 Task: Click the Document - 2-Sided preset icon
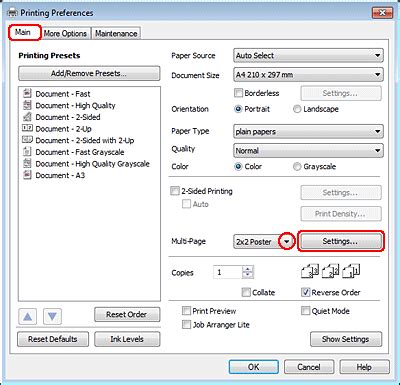pyautogui.click(x=27, y=117)
